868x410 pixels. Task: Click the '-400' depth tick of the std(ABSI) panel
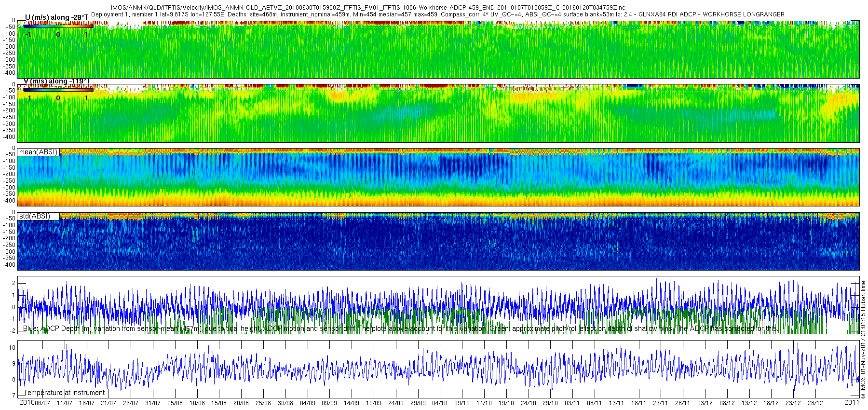(x=10, y=265)
